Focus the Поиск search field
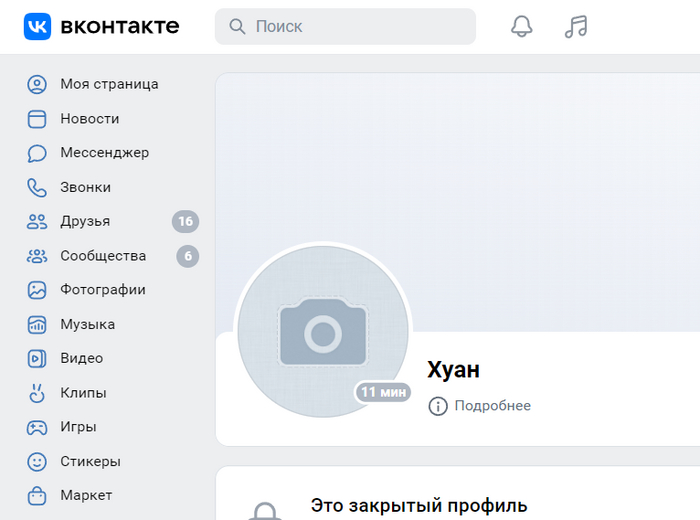The width and height of the screenshot is (700, 520). [x=345, y=26]
